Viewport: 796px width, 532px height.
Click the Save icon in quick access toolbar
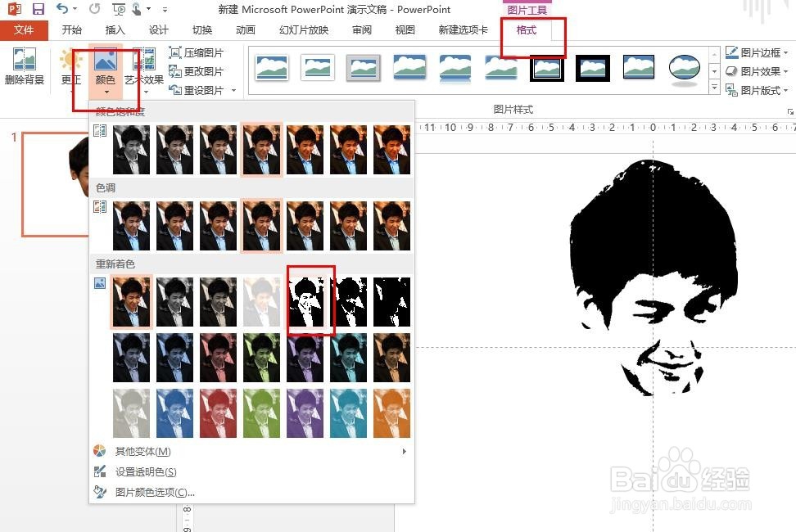[x=38, y=9]
